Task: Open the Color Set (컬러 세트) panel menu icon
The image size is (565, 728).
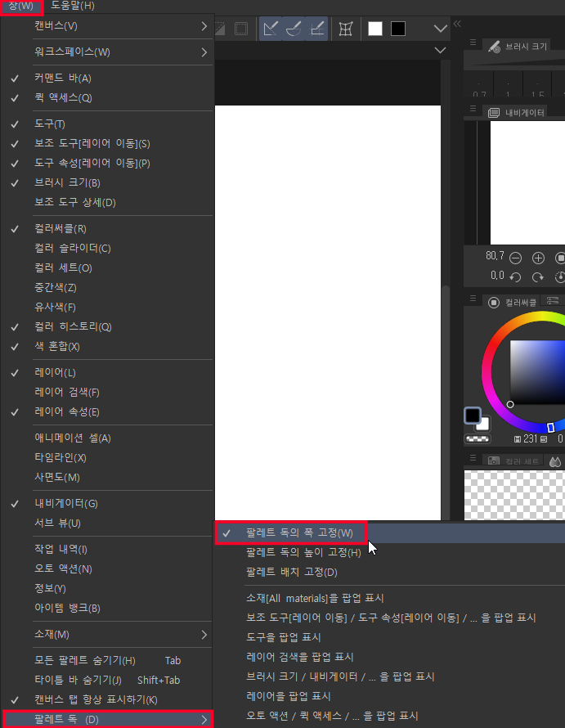Action: coord(473,457)
